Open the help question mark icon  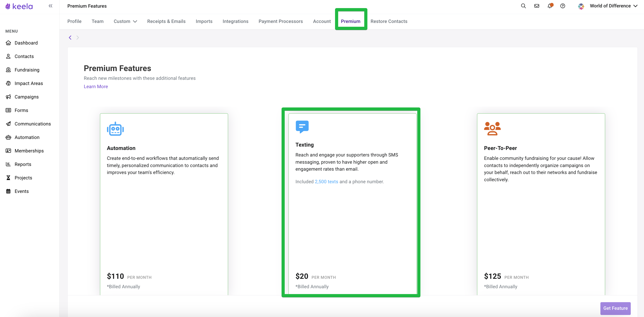562,6
